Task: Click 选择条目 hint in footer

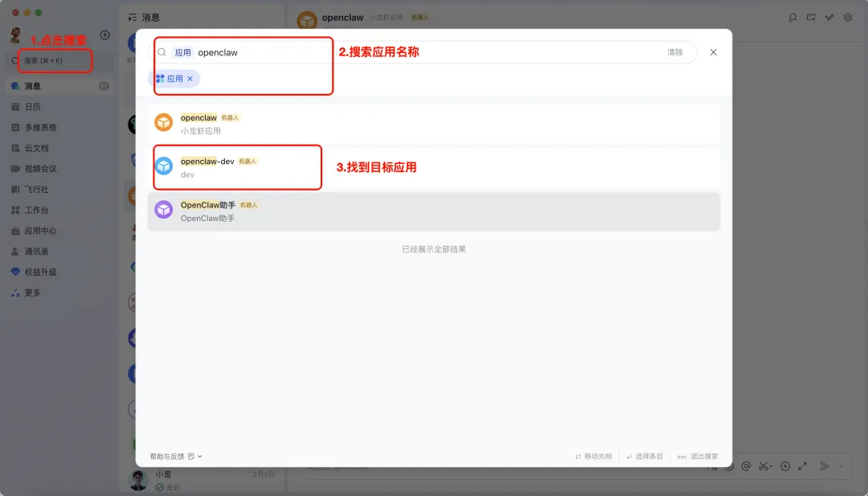Action: tap(645, 457)
